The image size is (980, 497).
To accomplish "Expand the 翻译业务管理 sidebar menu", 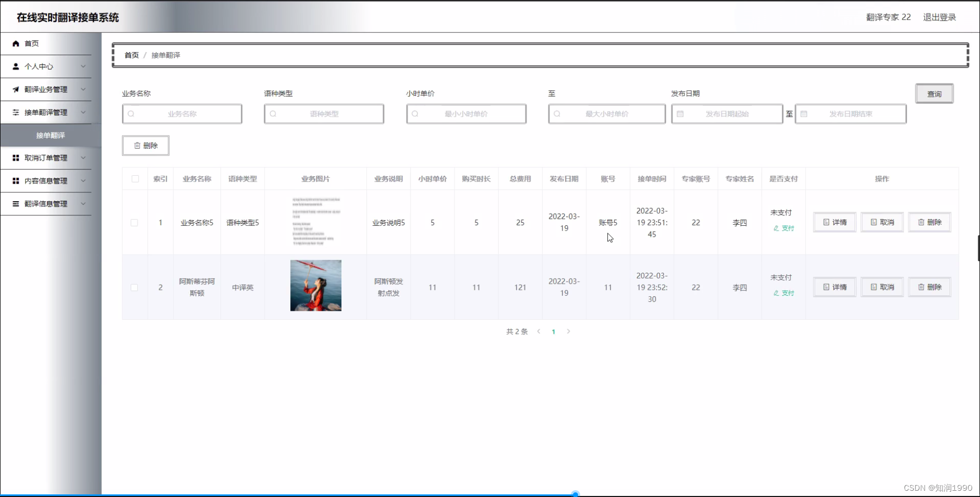I will pos(84,89).
